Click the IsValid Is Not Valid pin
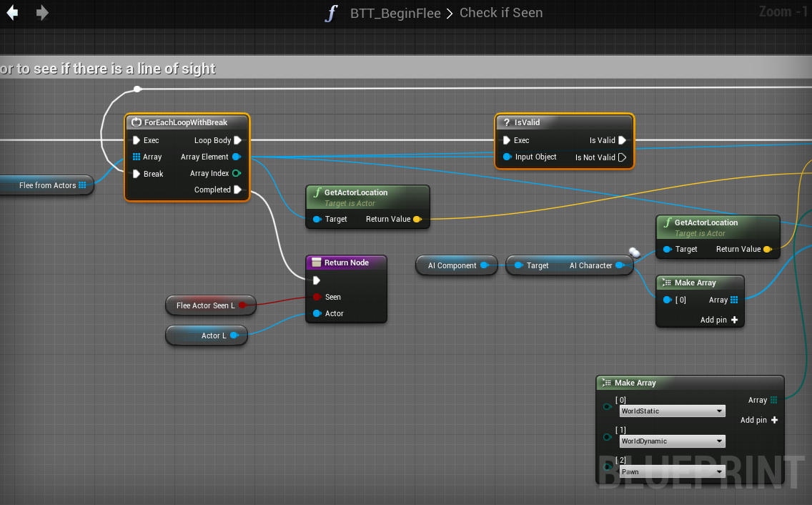The width and height of the screenshot is (812, 505). click(622, 157)
